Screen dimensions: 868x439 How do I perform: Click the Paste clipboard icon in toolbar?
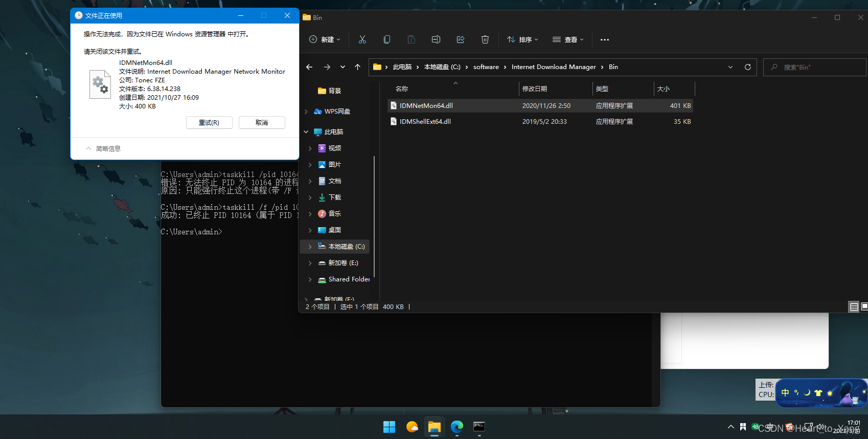(412, 39)
